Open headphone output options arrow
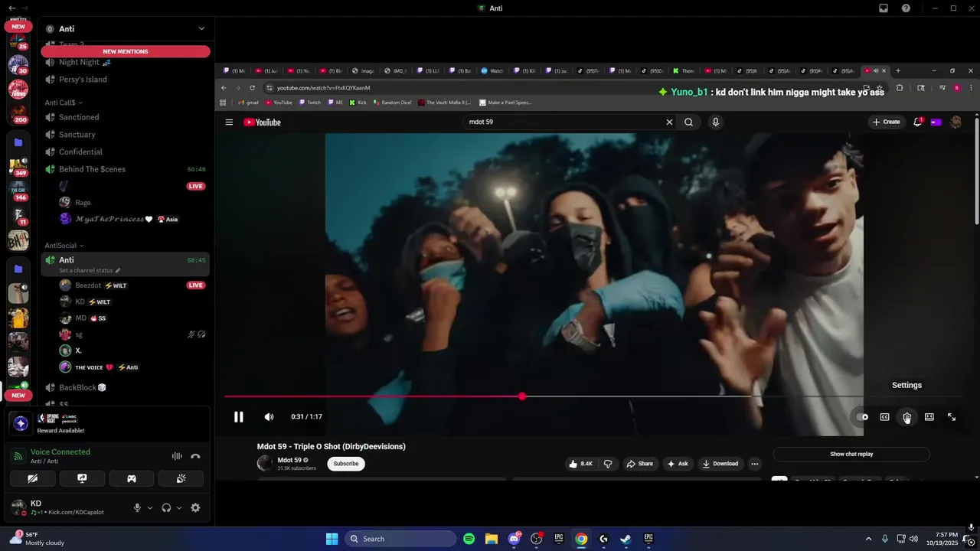980x551 pixels. 179,507
